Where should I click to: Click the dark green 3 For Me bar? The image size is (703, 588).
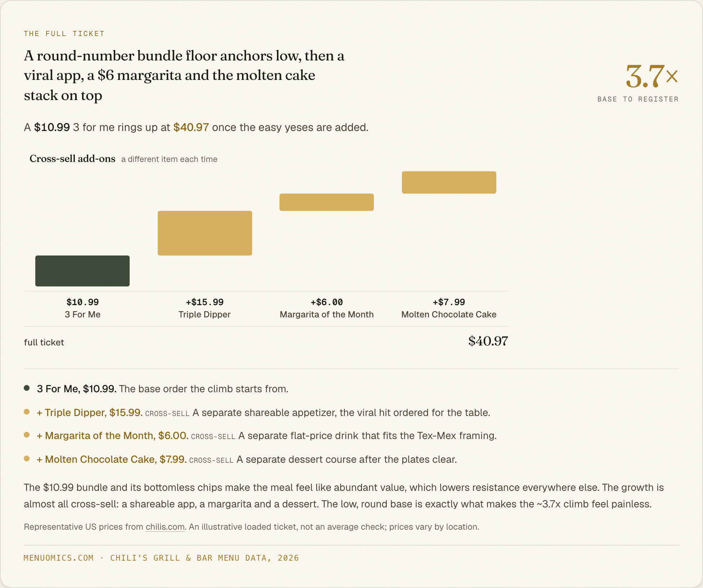click(x=82, y=271)
